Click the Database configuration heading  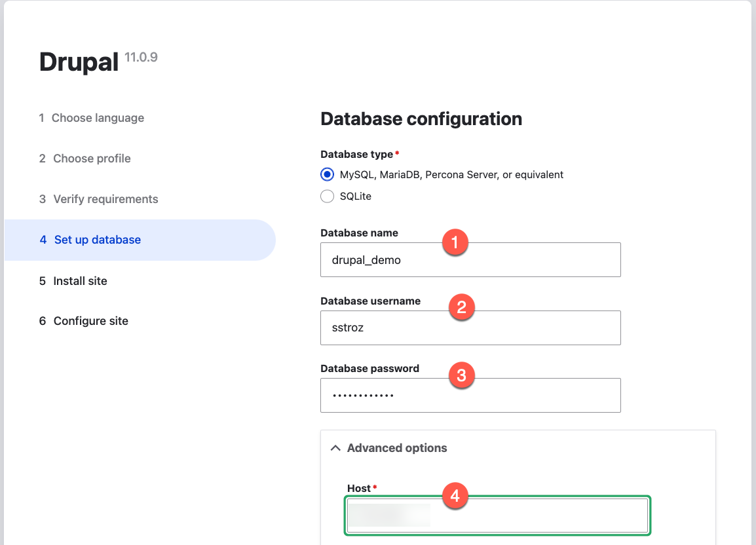click(421, 119)
